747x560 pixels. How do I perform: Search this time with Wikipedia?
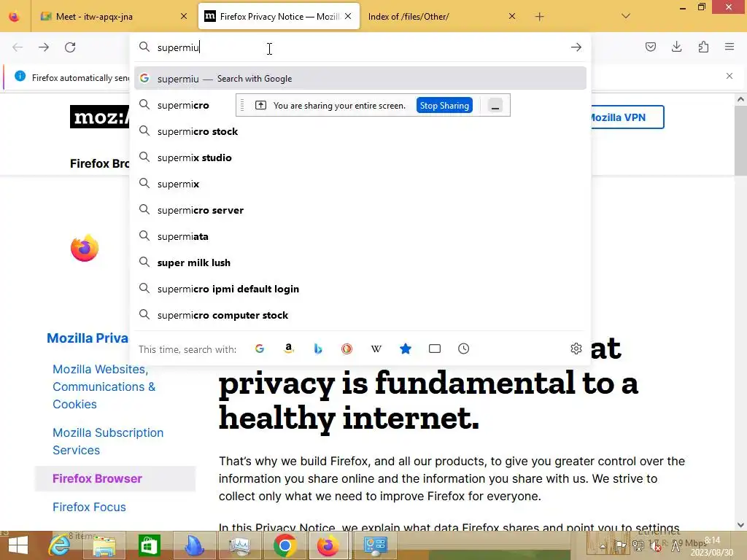(x=376, y=349)
